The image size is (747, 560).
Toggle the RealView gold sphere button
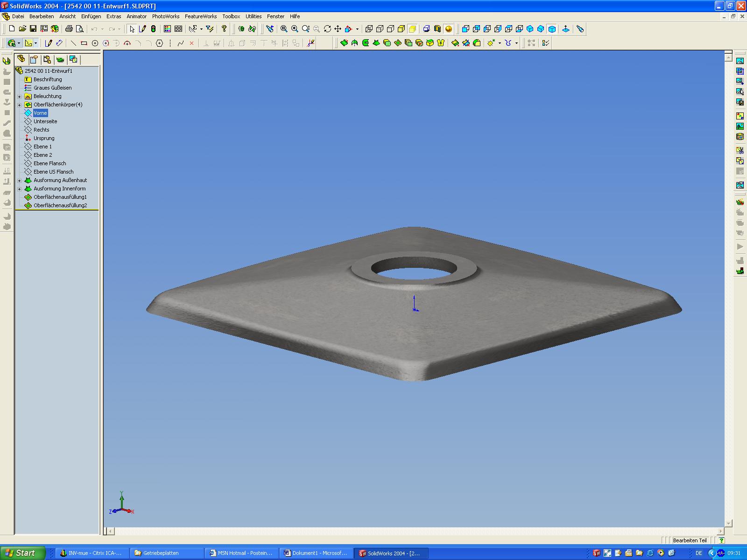(448, 29)
